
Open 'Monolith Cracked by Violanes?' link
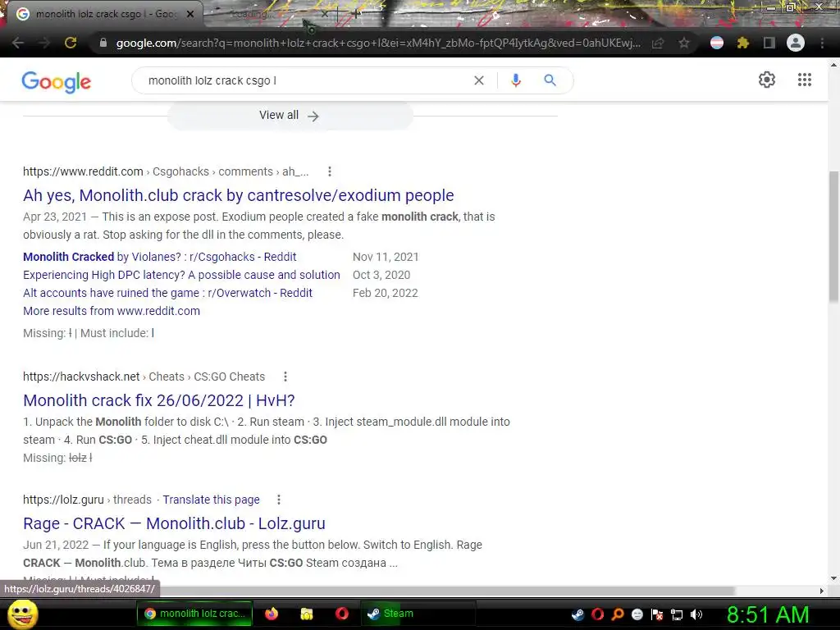[160, 257]
